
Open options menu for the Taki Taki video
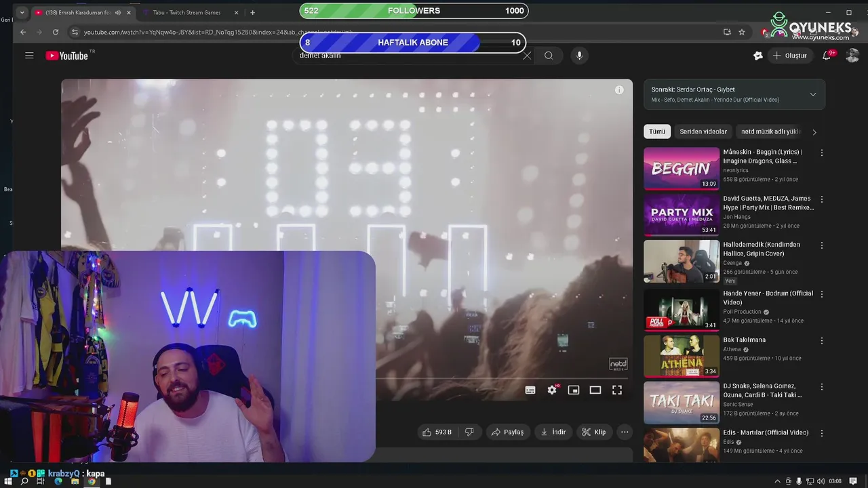(822, 386)
